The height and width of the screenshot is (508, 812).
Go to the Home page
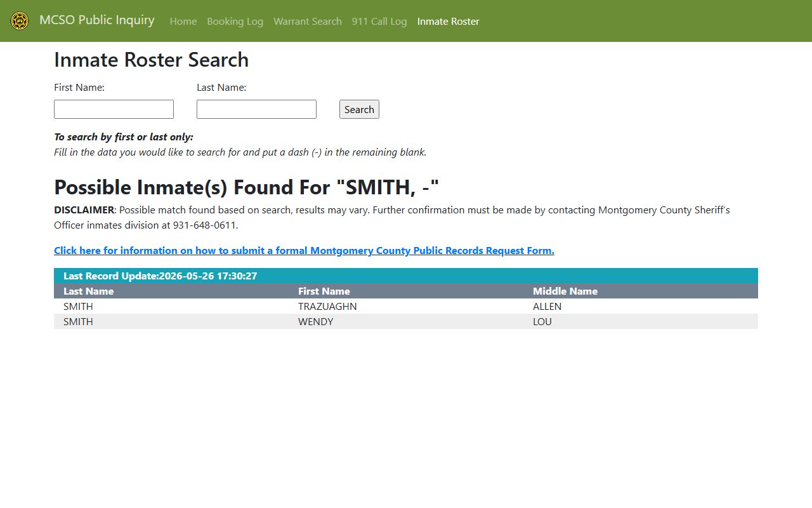(183, 22)
